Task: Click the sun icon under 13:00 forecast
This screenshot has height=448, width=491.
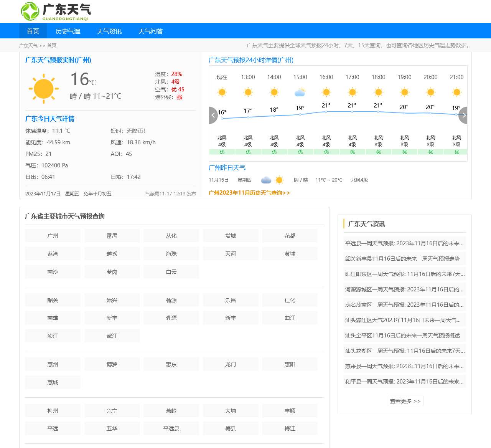Action: tap(248, 92)
